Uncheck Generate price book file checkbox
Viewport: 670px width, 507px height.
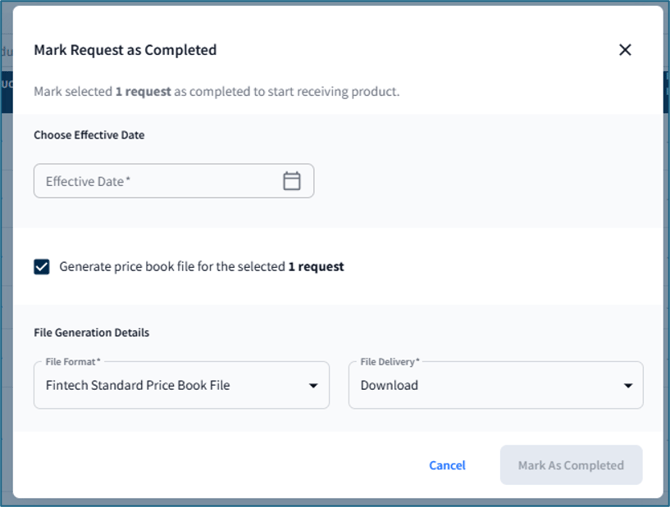pyautogui.click(x=41, y=267)
